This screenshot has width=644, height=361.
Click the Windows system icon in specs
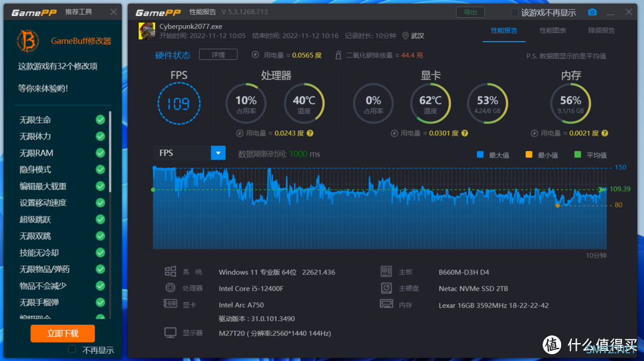point(171,271)
